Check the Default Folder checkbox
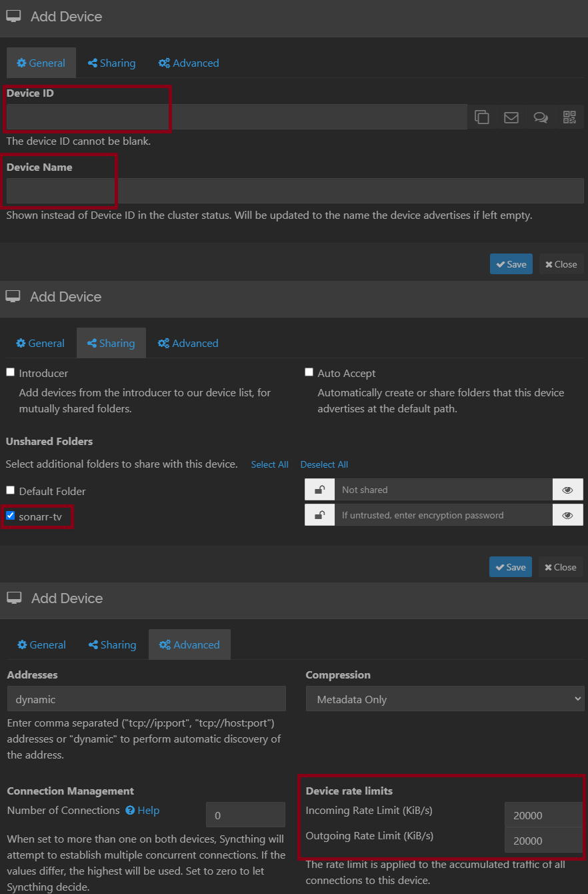The image size is (588, 894). pyautogui.click(x=10, y=490)
